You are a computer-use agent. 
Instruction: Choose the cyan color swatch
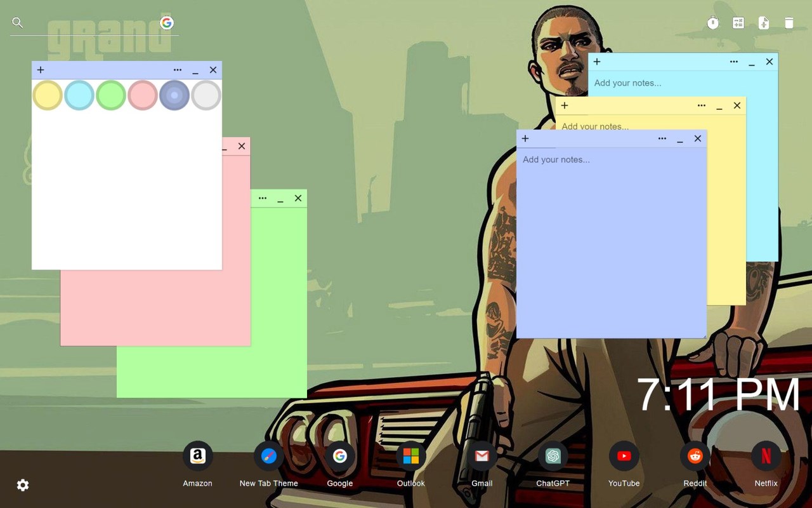coord(79,95)
